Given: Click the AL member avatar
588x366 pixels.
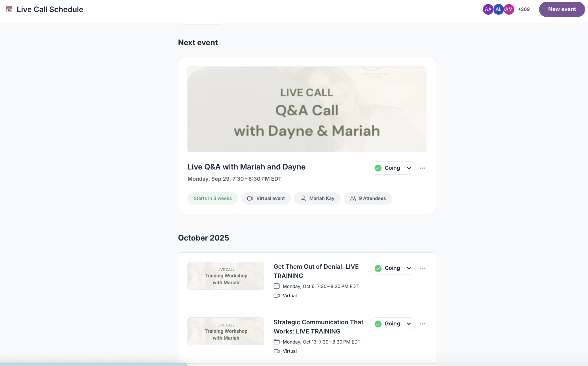Looking at the screenshot, I should click(498, 9).
